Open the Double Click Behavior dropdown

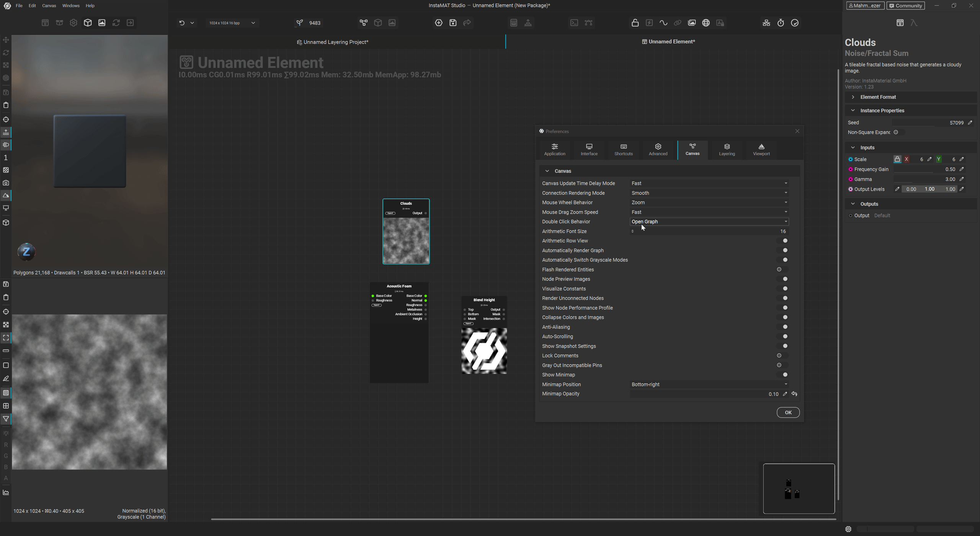[x=709, y=222]
